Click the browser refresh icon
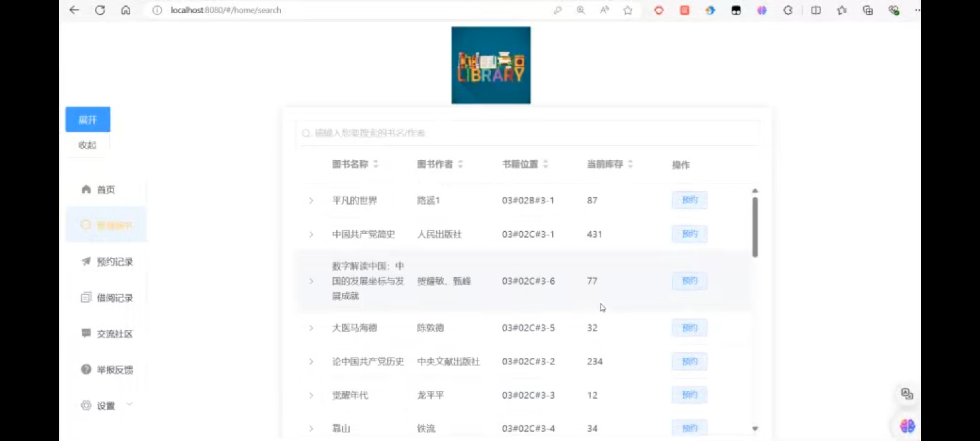 coord(100,10)
